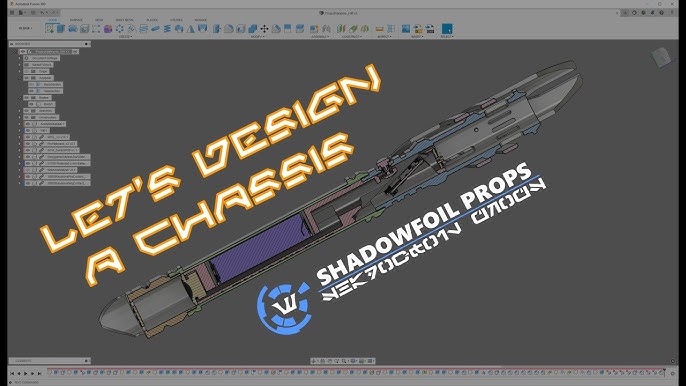Click the Undo arrow icon
Screen dimensions: 686x386
pos(43,13)
